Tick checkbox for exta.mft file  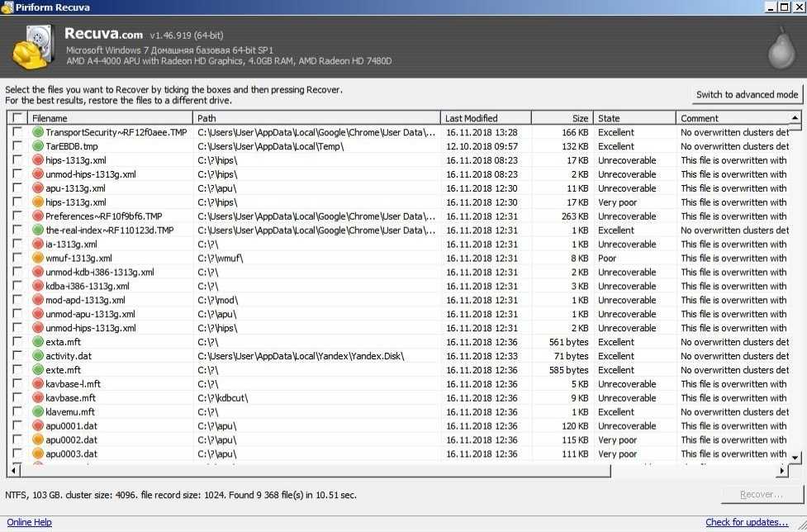point(17,342)
